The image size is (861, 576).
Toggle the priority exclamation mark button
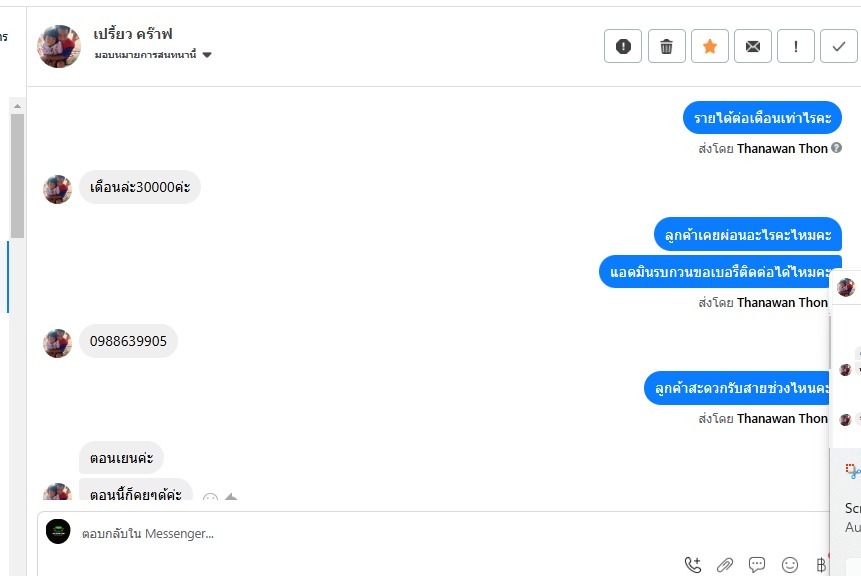click(796, 46)
